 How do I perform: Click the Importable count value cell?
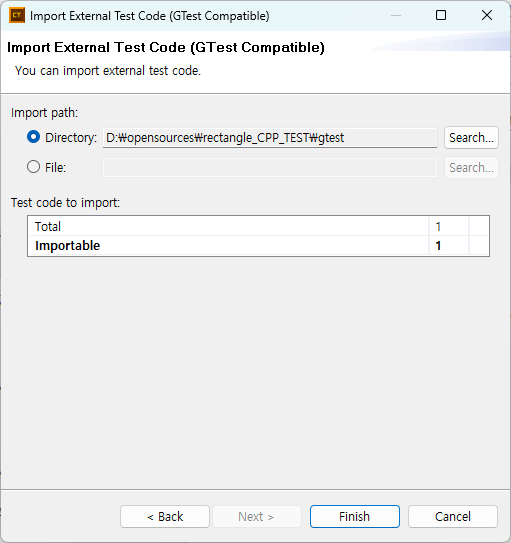[449, 246]
